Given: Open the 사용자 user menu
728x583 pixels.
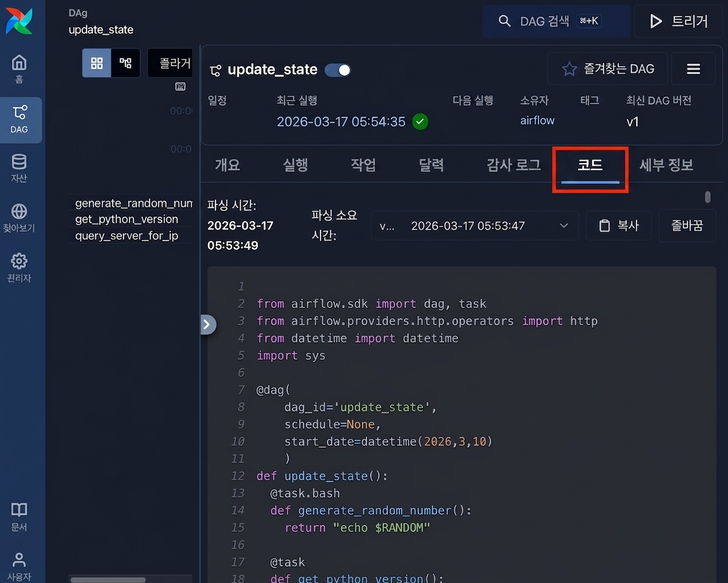Looking at the screenshot, I should tap(19, 567).
